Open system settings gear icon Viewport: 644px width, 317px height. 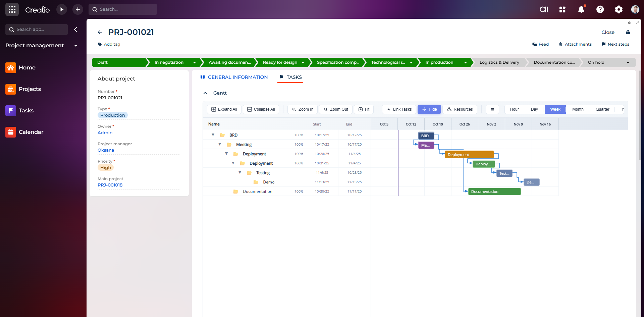click(x=619, y=9)
